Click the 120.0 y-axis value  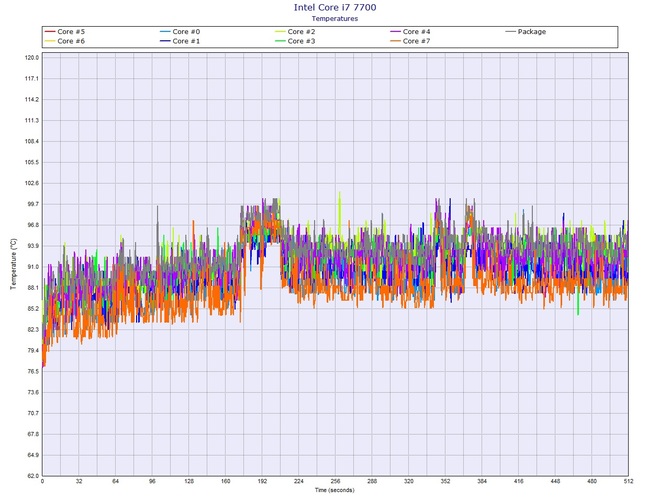tap(32, 58)
